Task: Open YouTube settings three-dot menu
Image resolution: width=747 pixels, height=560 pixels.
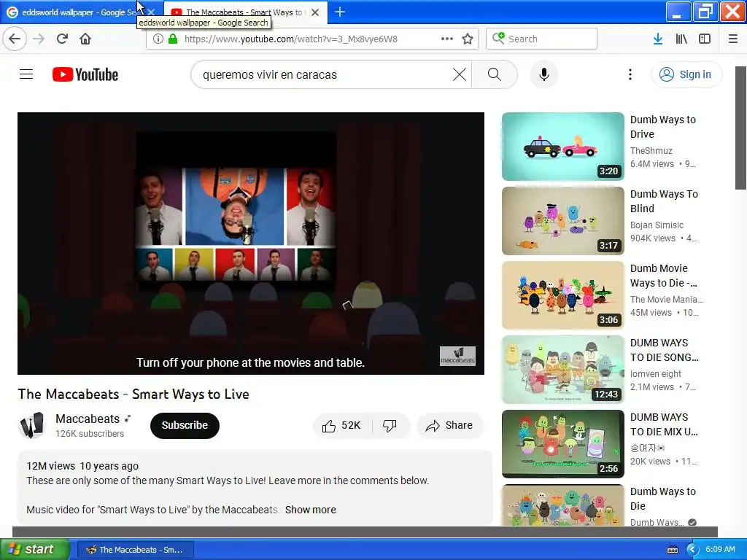Action: tap(630, 75)
